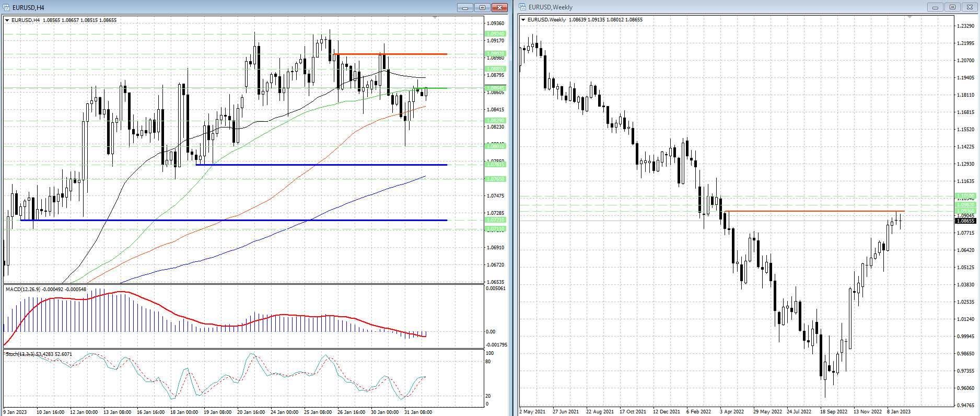Click the green 1.09020 price level label

[495, 54]
